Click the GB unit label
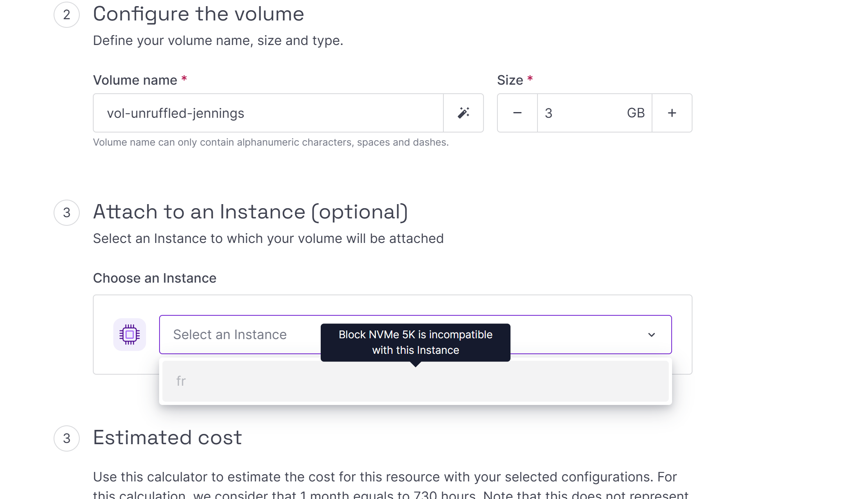The image size is (868, 499). click(x=636, y=113)
